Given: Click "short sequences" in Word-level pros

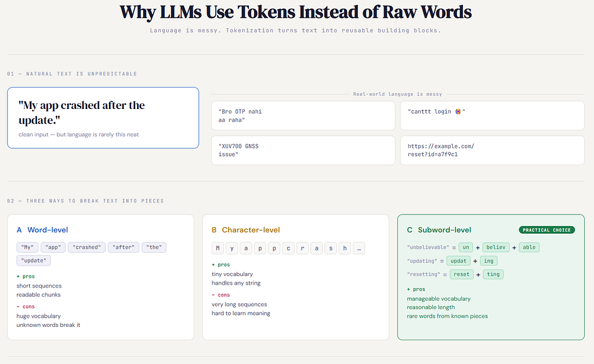Looking at the screenshot, I should 39,286.
